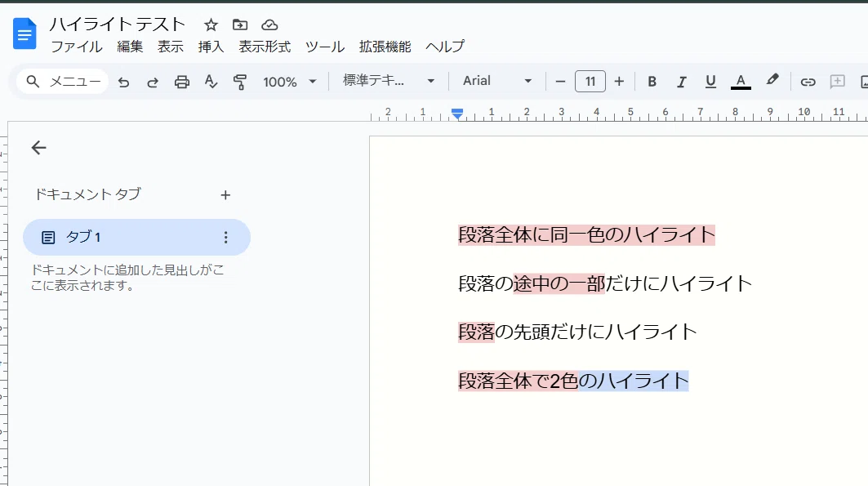Click the document title ハイライトテスト
Image resolution: width=868 pixels, height=486 pixels.
117,25
